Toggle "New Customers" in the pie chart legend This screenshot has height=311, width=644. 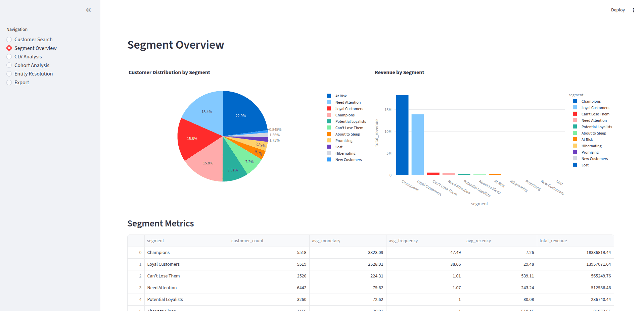[x=348, y=159]
